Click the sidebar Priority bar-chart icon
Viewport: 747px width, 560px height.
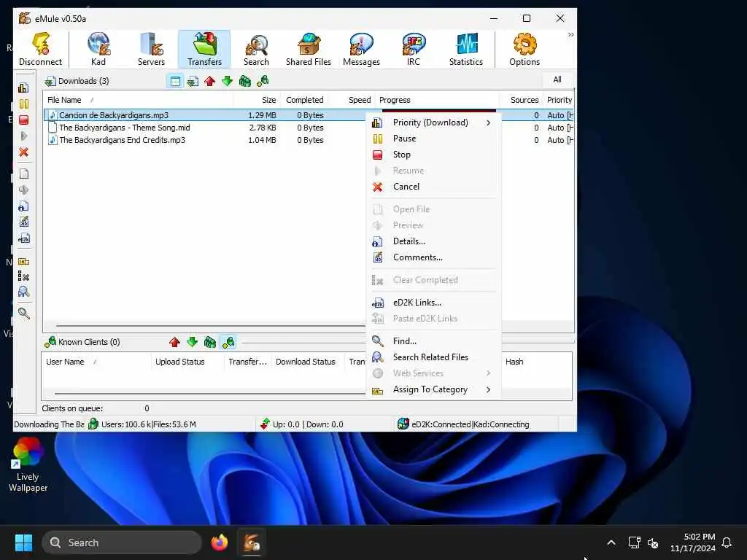[23, 88]
